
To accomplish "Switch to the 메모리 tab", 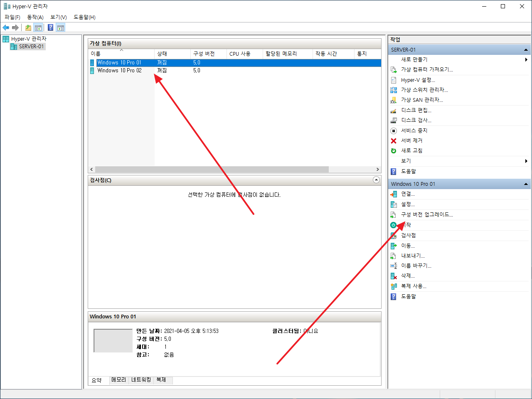I will point(119,380).
